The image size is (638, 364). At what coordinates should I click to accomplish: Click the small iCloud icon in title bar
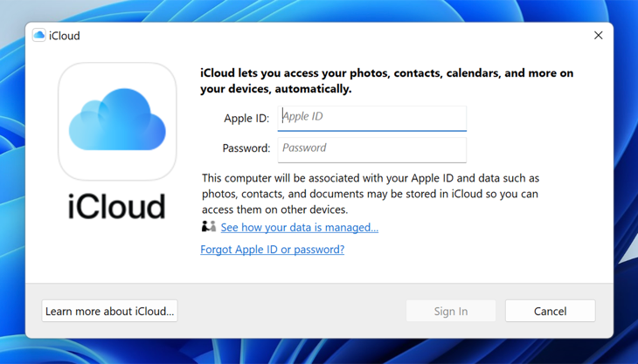point(39,35)
